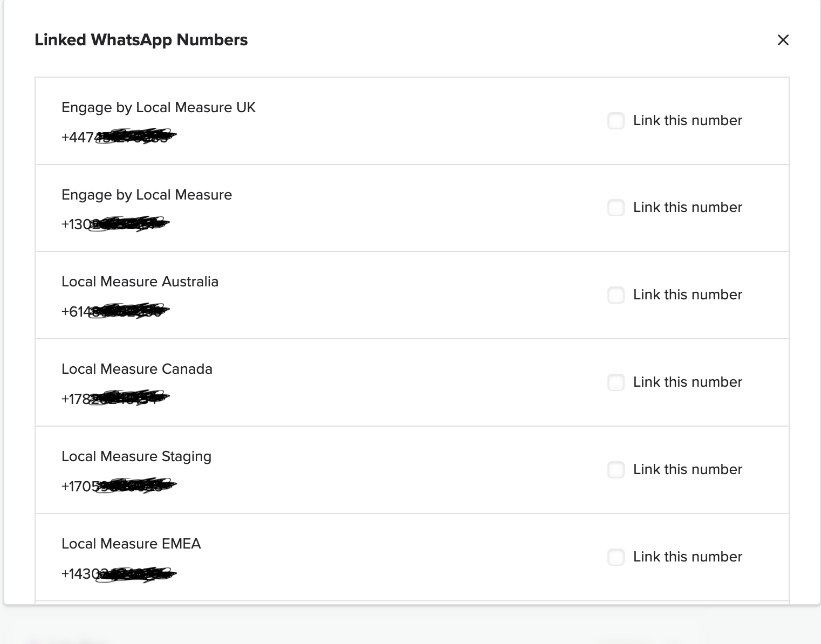Click "Link this number" label in UK row

(687, 120)
